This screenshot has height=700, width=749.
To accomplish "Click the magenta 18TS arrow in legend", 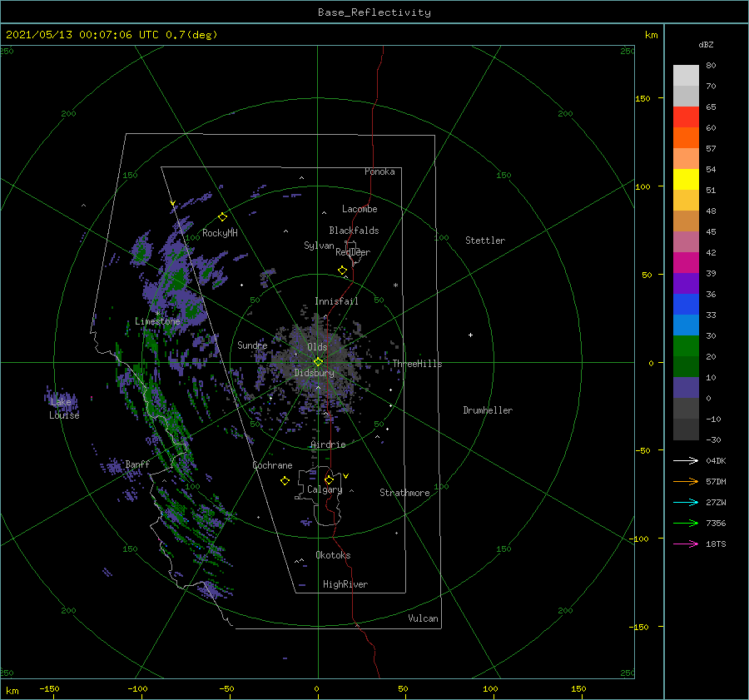I will click(686, 544).
